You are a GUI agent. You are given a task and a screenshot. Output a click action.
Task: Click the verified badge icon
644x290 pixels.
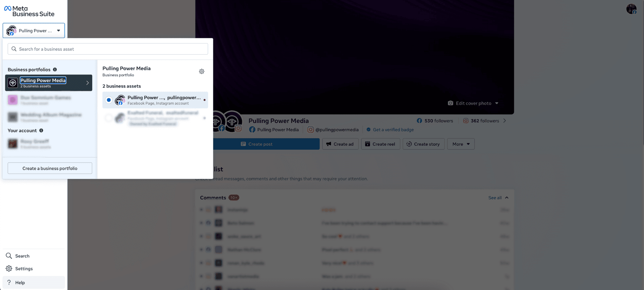click(369, 130)
